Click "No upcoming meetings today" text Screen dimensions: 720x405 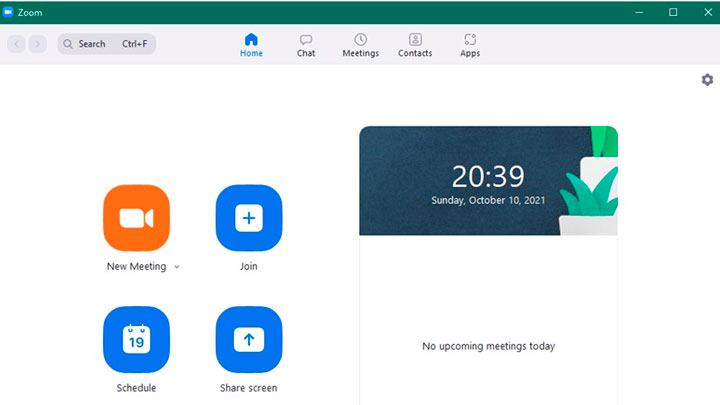[x=489, y=346]
